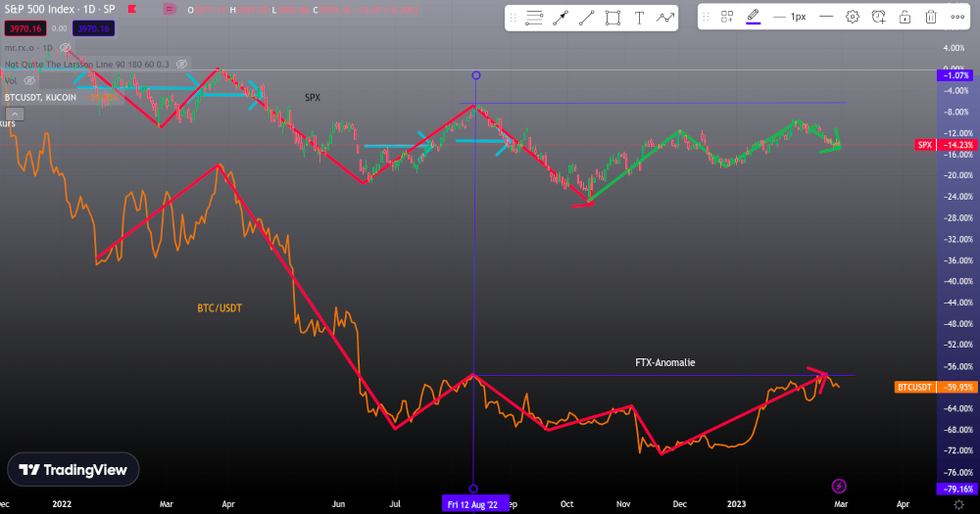
Task: Add alert on drawing clock icon
Action: click(x=879, y=17)
